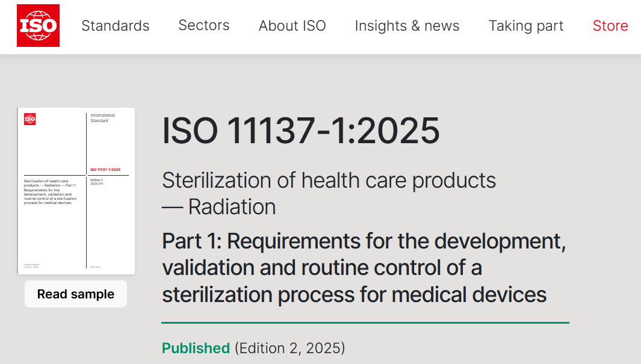
Task: Click the Edition 2, 2025 text
Action: pos(290,348)
